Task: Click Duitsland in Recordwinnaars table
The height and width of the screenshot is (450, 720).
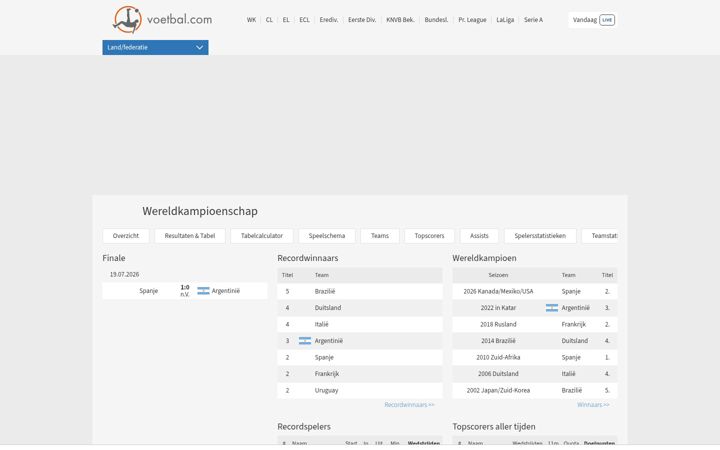Action: (328, 308)
